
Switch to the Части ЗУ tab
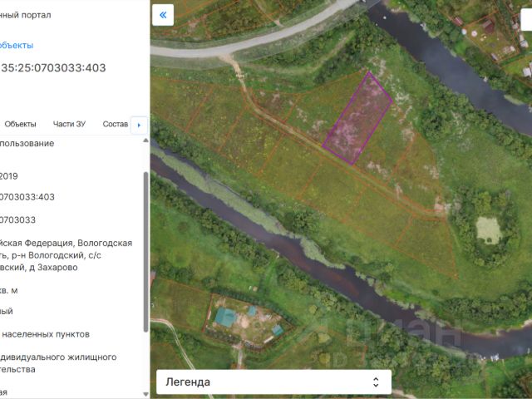click(69, 124)
